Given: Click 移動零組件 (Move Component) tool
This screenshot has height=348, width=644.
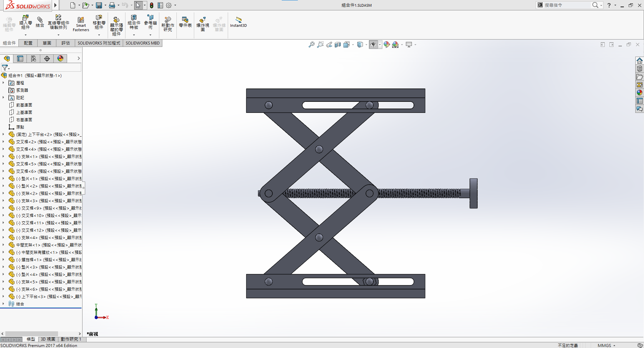Looking at the screenshot, I should click(x=99, y=22).
